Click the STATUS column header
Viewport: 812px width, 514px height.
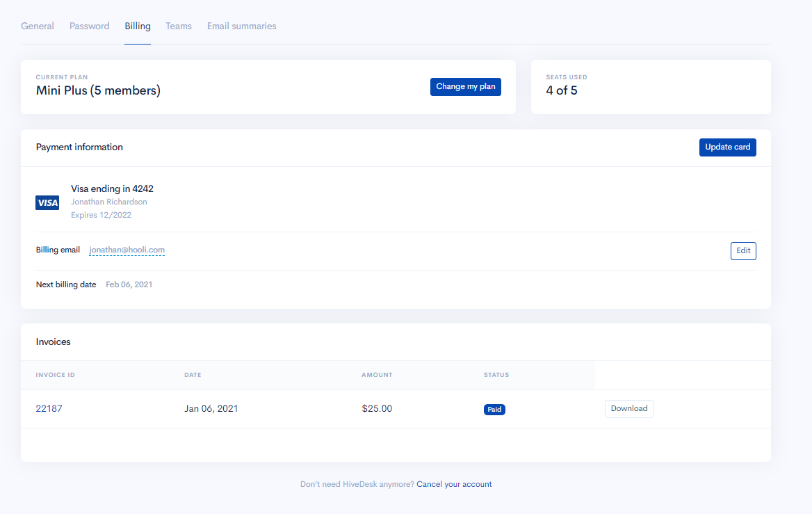point(496,375)
